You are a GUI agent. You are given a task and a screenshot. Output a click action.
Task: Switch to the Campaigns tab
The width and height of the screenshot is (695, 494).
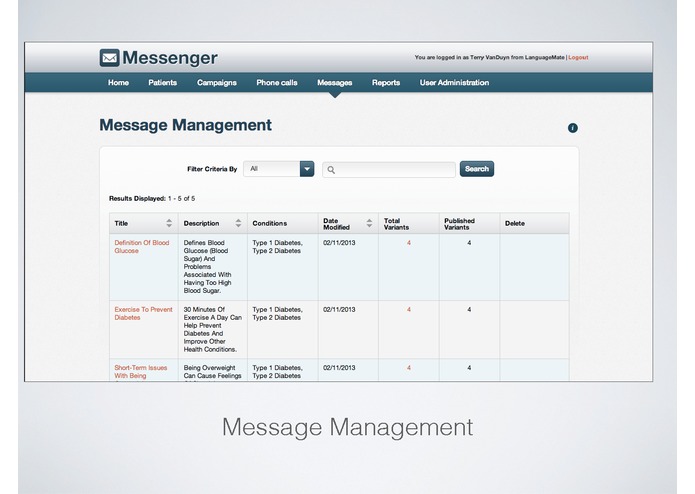click(217, 83)
